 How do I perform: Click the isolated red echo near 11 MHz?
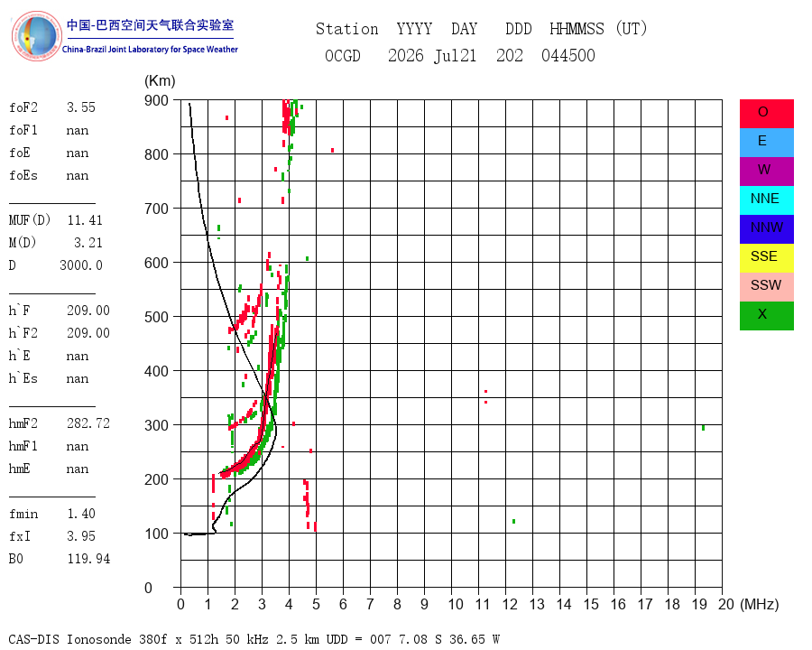[485, 396]
